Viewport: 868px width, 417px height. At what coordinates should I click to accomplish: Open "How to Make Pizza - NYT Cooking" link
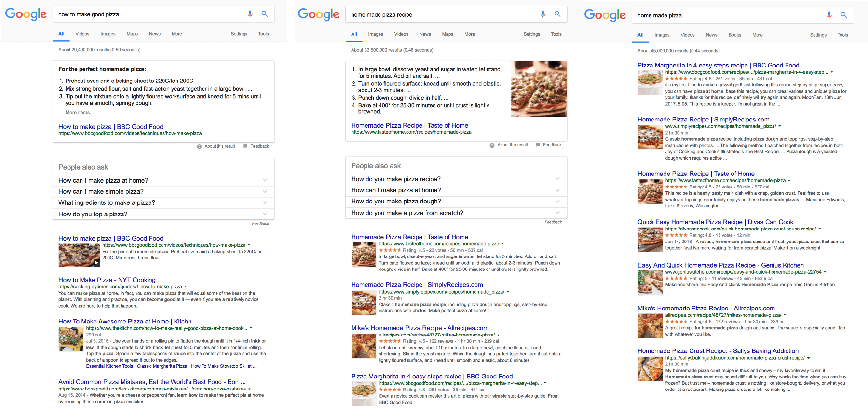click(107, 280)
